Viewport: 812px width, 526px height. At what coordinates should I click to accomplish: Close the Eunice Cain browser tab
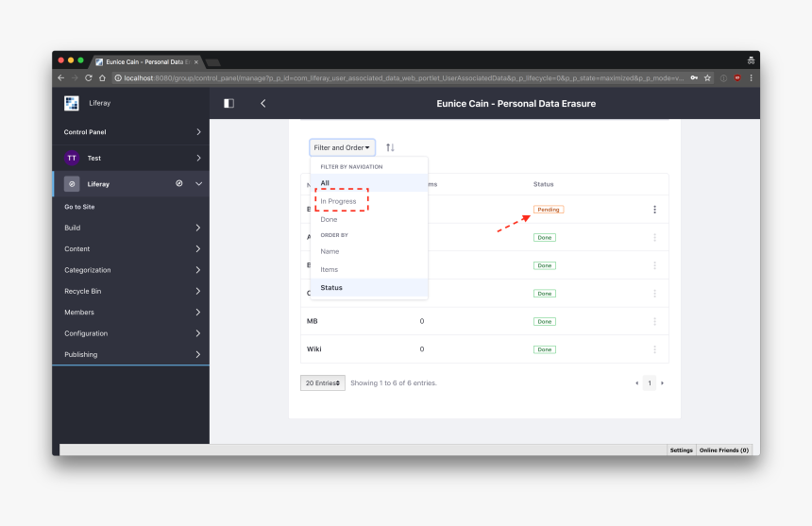196,62
